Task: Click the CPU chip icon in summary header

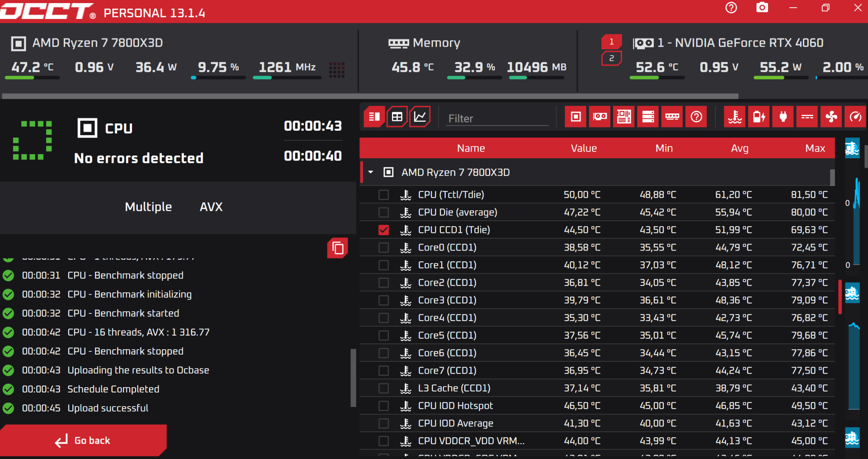Action: tap(19, 43)
